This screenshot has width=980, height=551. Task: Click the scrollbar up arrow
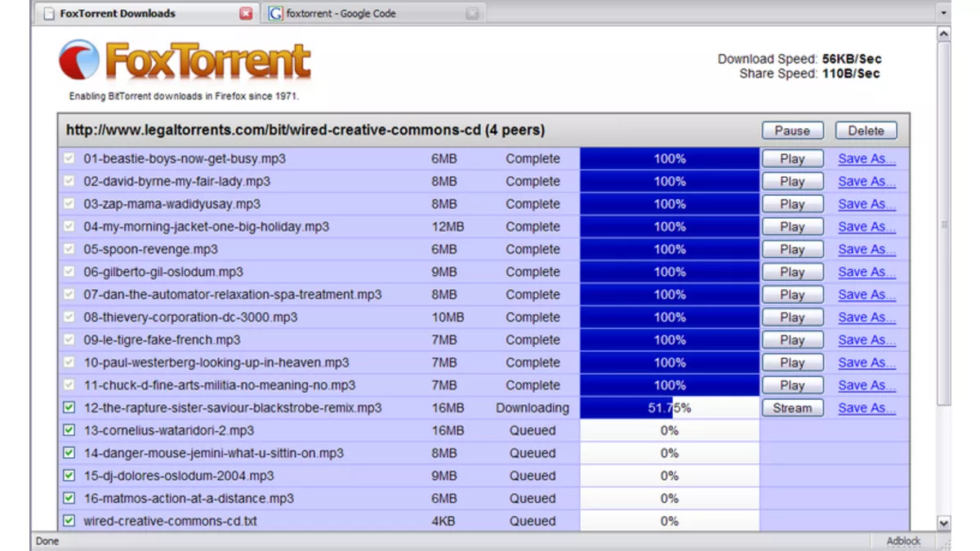pos(943,33)
